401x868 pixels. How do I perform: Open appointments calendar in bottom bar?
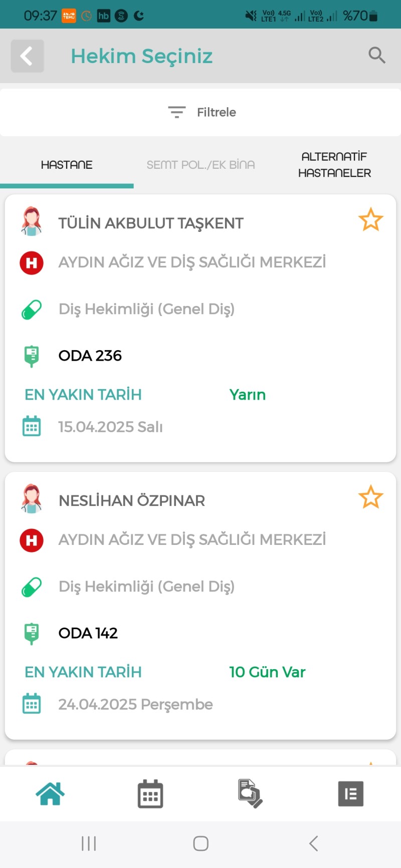click(x=150, y=794)
